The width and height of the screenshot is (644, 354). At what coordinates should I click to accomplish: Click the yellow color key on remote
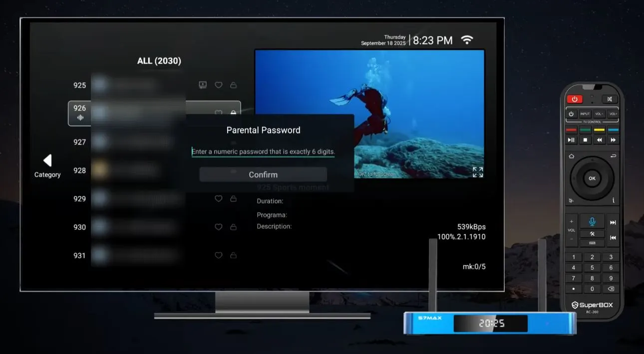pyautogui.click(x=599, y=130)
